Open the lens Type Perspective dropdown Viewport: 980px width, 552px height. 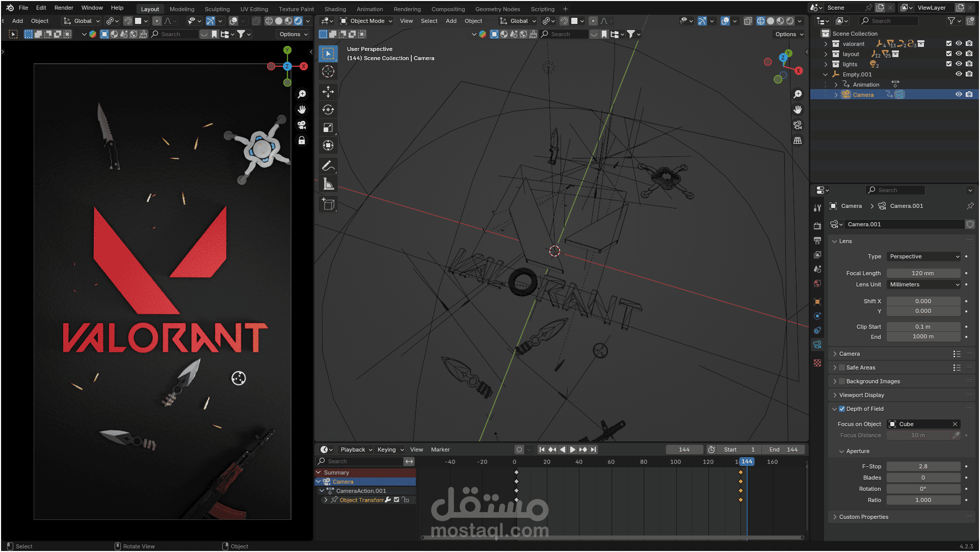[924, 256]
